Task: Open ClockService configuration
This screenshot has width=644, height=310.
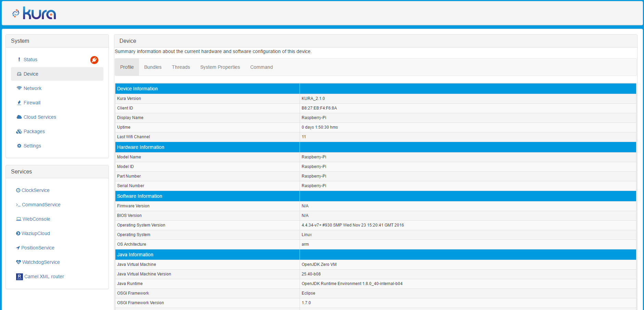Action: pos(36,190)
